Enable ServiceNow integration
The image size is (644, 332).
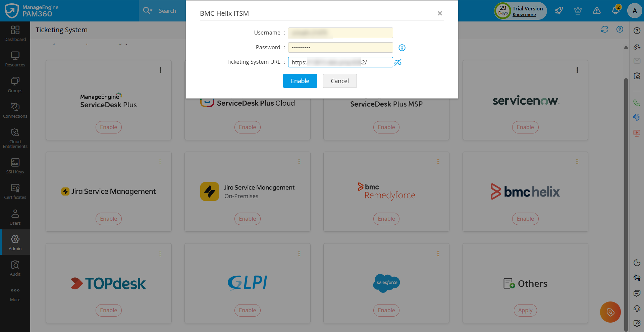[x=525, y=127]
